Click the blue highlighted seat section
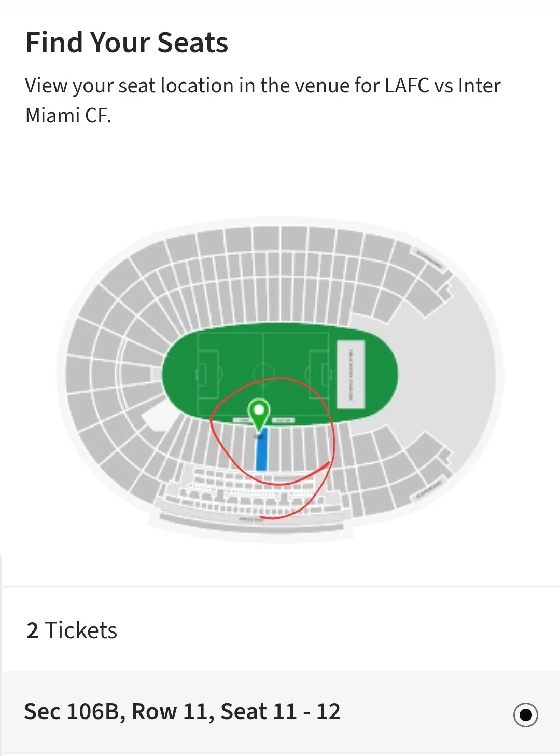 coord(262,451)
